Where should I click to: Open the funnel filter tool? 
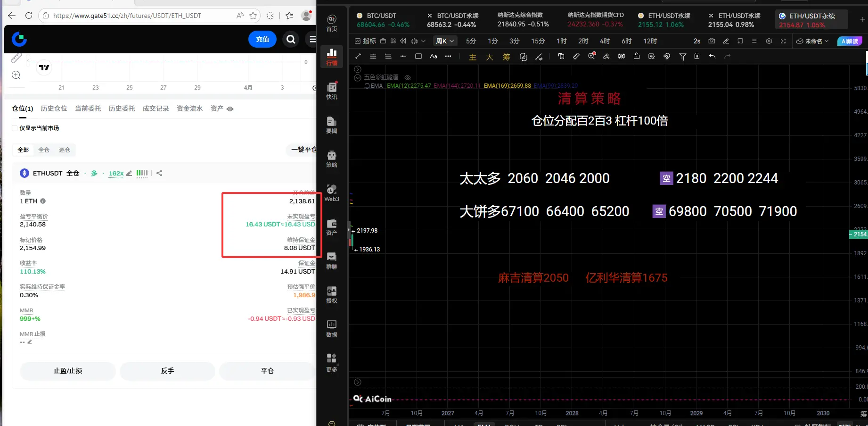(x=682, y=57)
